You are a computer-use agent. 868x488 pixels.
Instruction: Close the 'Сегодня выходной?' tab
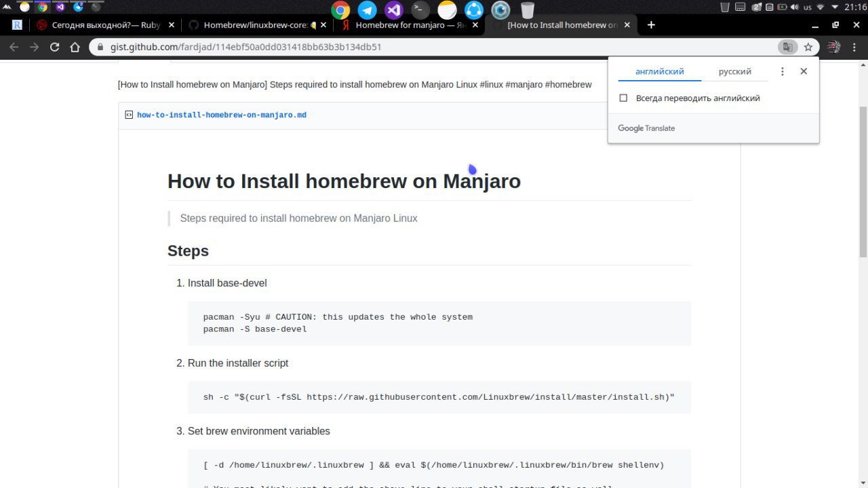pyautogui.click(x=171, y=25)
